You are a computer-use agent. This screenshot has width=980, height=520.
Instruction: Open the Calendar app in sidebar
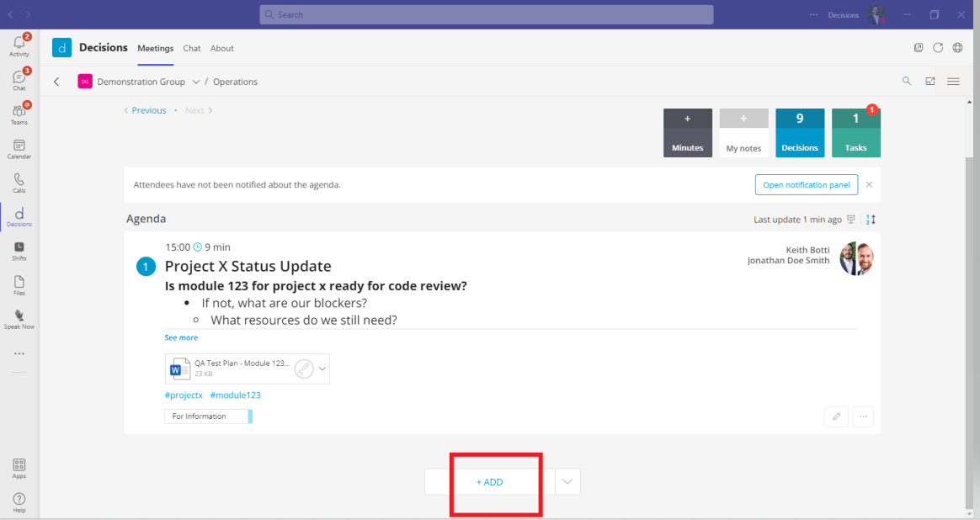coord(19,149)
